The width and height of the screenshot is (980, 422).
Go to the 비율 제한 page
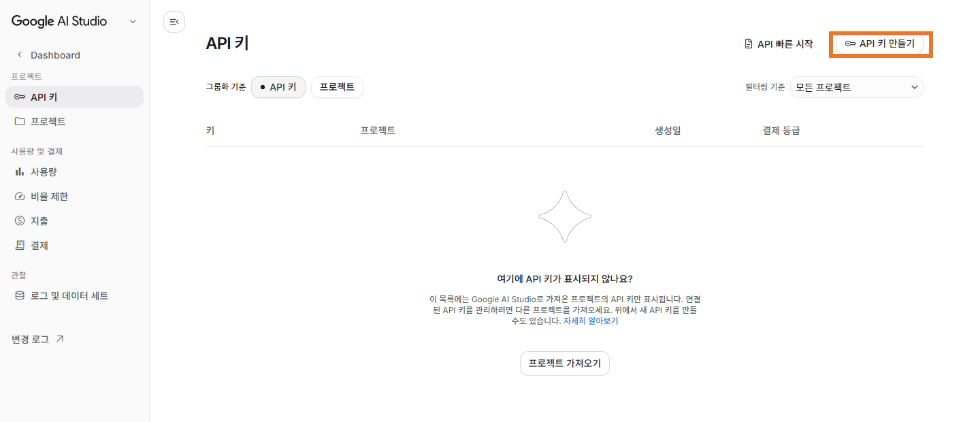75,196
